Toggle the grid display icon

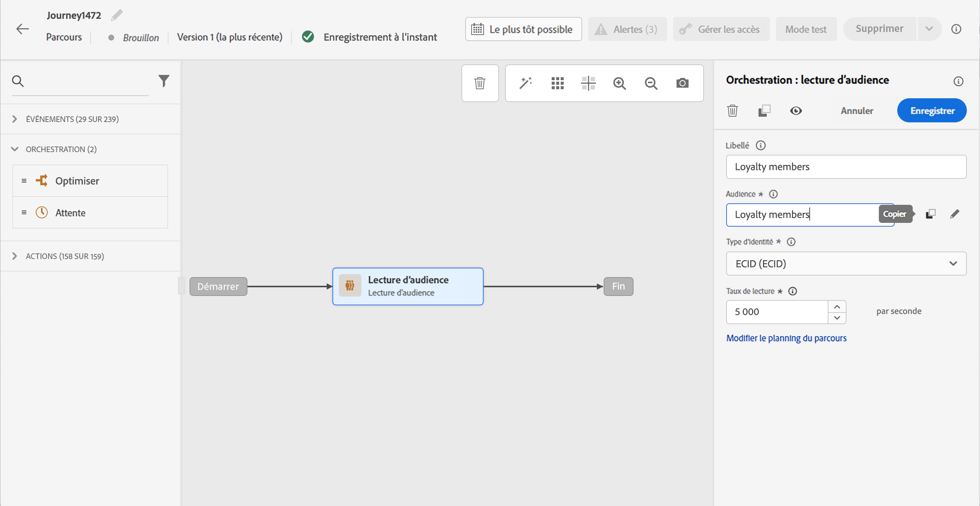pyautogui.click(x=557, y=83)
